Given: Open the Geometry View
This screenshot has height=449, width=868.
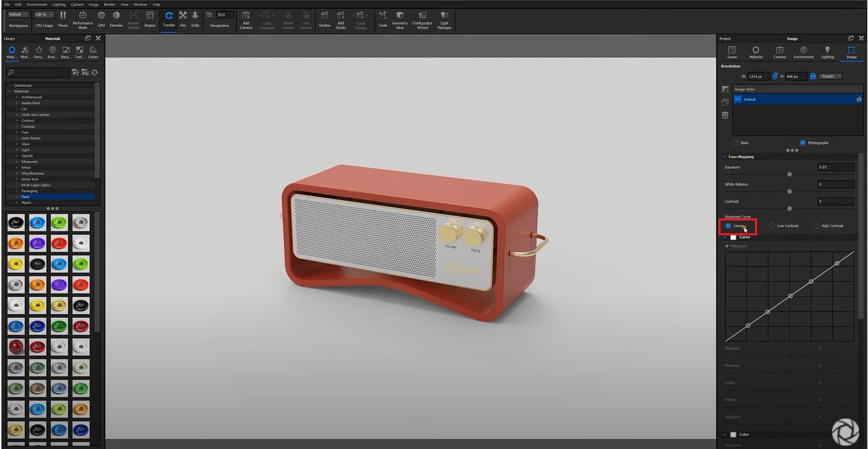Looking at the screenshot, I should point(399,18).
